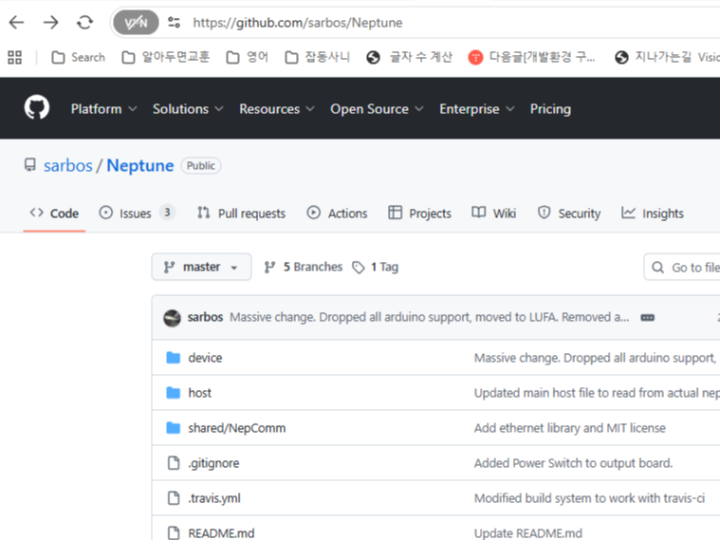
Task: Open the master branch dropdown
Action: [201, 267]
